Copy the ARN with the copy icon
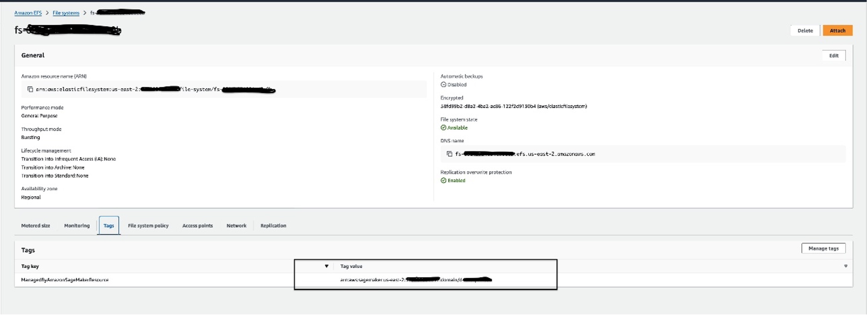The width and height of the screenshot is (868, 315). 30,89
